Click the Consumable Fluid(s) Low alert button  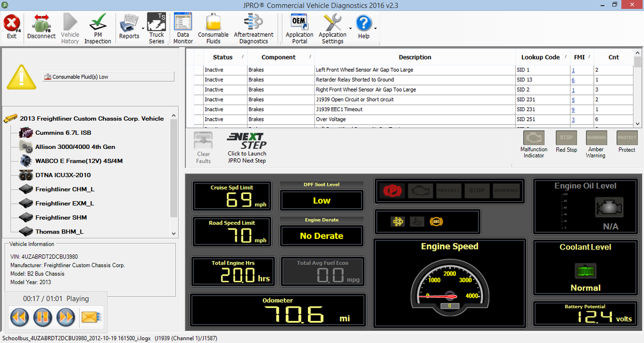pyautogui.click(x=108, y=76)
